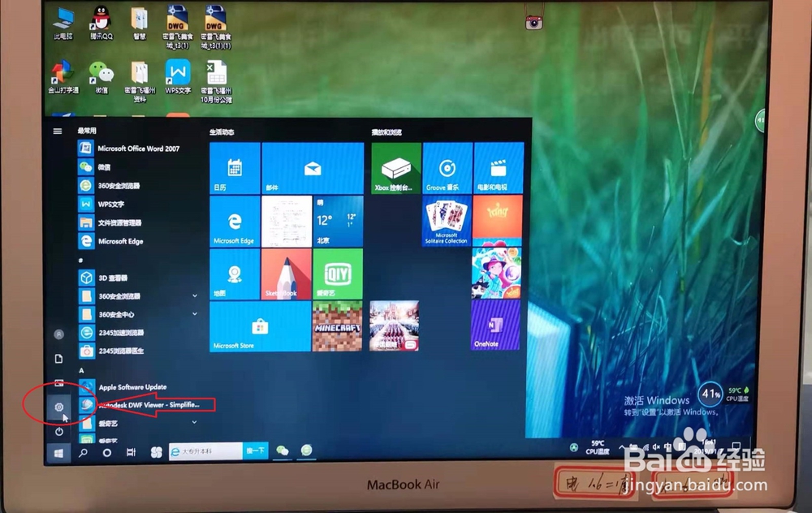812x513 pixels.
Task: Select 此电脑 desktop icon
Action: click(x=63, y=23)
